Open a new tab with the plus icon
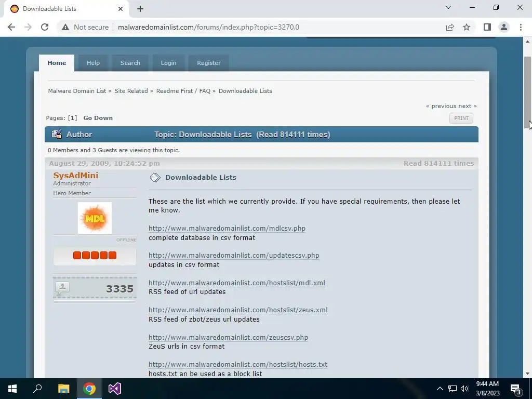The height and width of the screenshot is (399, 532). [140, 9]
